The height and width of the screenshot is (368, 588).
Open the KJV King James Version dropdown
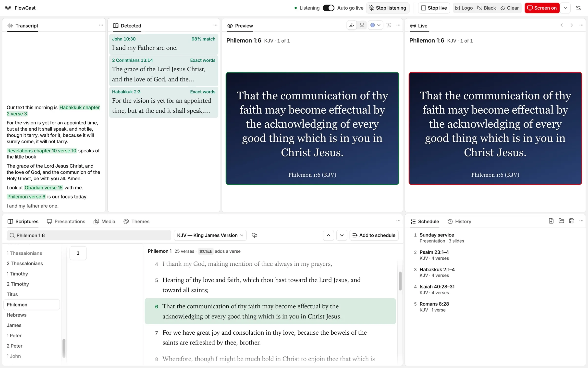[210, 235]
